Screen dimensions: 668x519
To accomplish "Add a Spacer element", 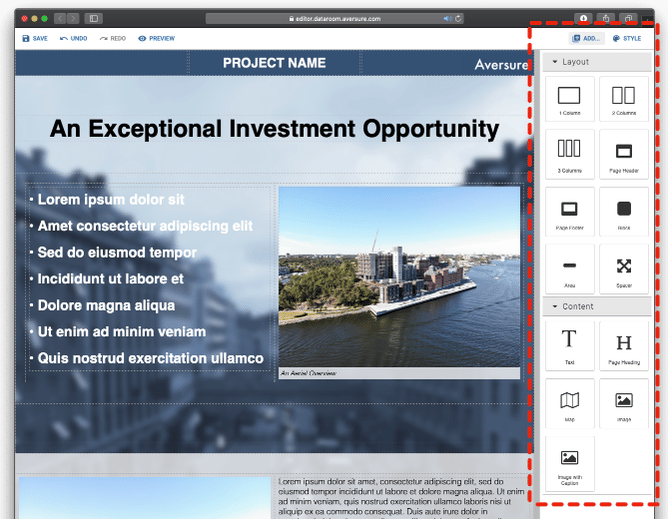I will click(624, 269).
